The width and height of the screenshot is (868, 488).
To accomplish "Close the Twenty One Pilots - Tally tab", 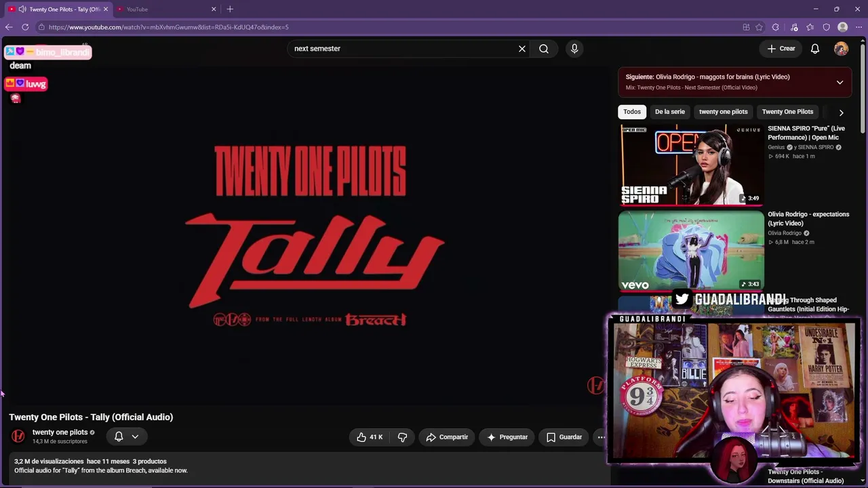I will (x=105, y=9).
